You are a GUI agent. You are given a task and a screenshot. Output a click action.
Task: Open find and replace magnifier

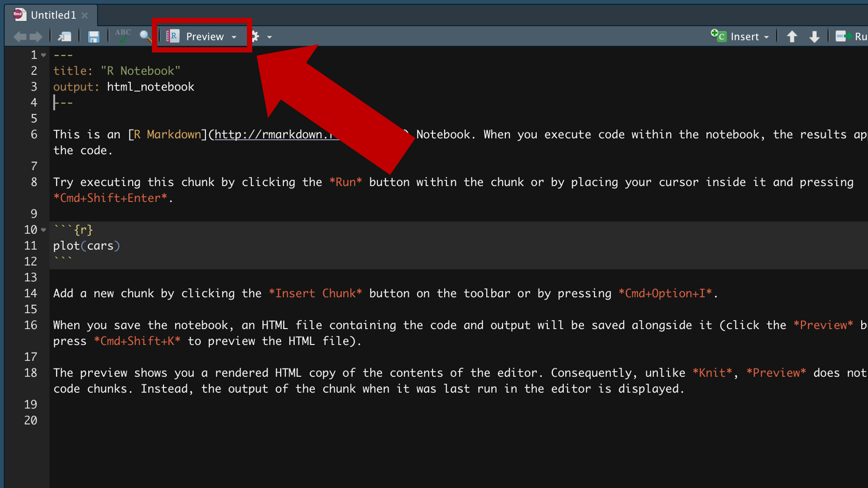[145, 36]
